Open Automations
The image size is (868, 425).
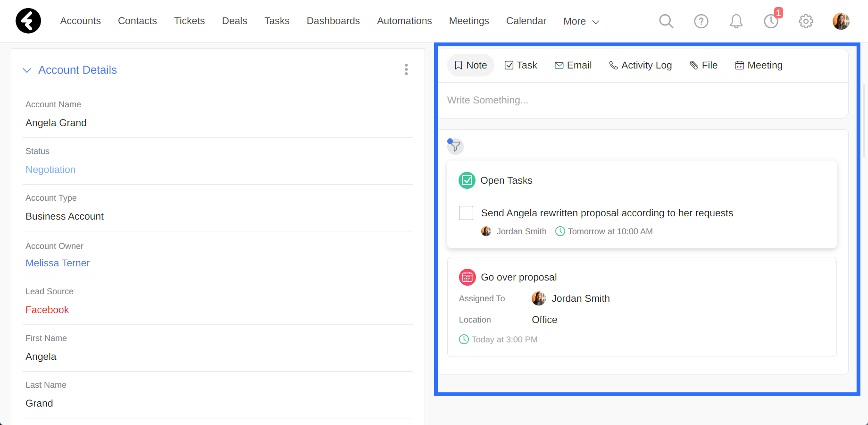404,21
